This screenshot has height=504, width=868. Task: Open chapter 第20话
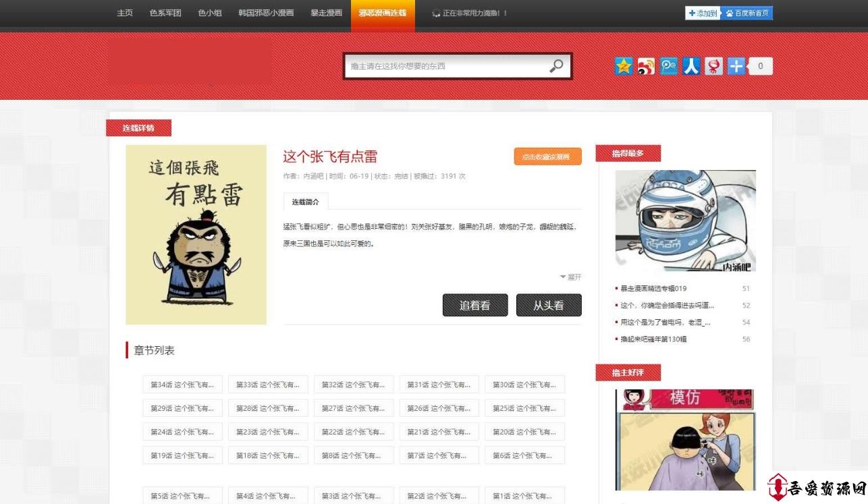coord(524,432)
